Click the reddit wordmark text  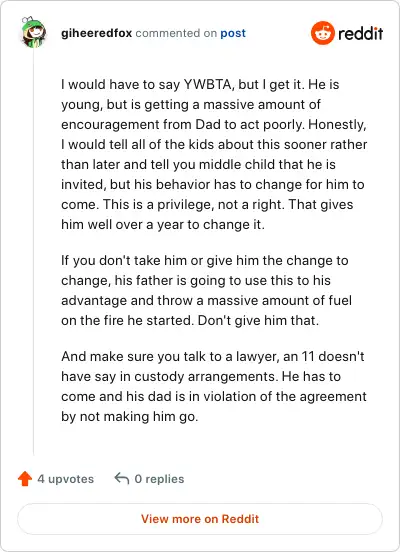coord(361,33)
